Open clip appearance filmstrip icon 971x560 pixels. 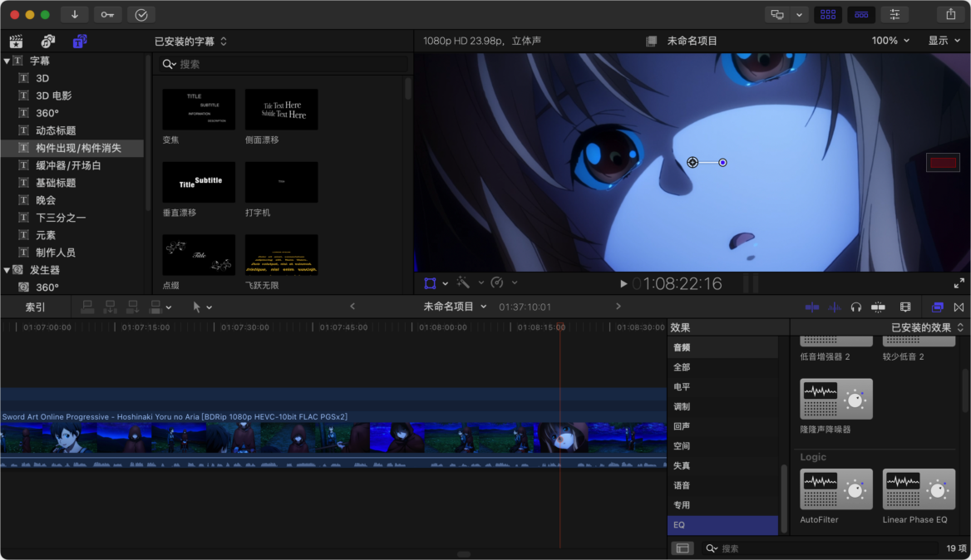pyautogui.click(x=905, y=307)
